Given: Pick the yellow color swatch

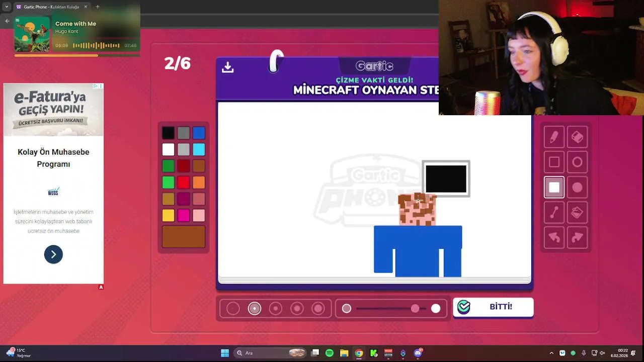Looking at the screenshot, I should (x=168, y=216).
